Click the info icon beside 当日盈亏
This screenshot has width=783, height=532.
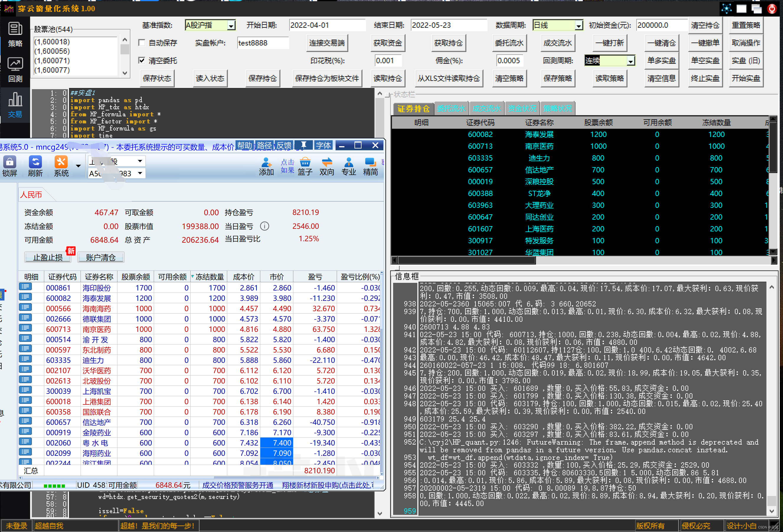point(264,226)
